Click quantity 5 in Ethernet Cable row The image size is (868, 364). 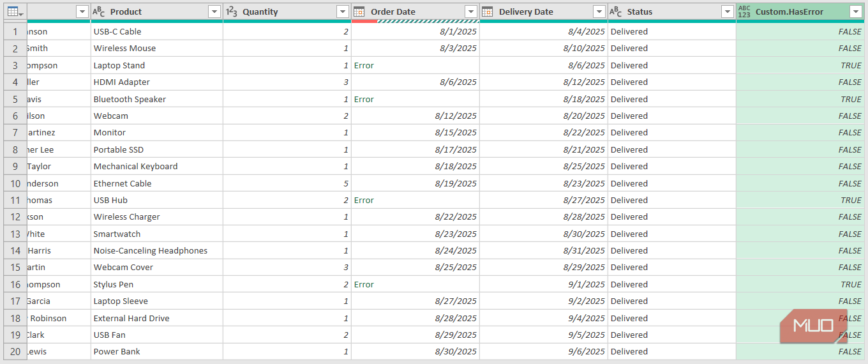tap(287, 183)
